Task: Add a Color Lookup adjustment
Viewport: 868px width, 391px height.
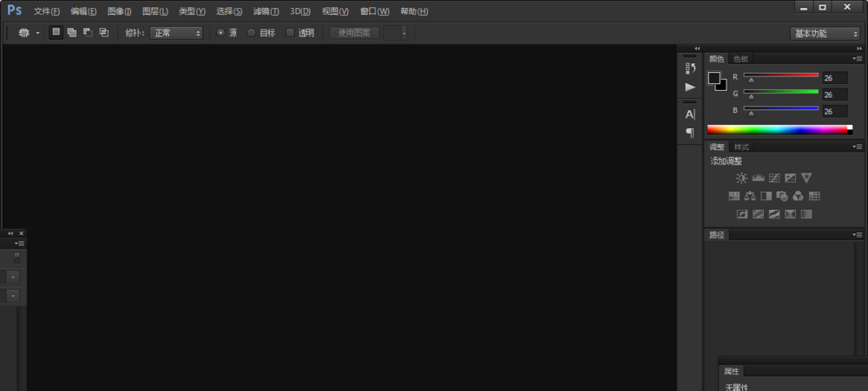Action: [814, 196]
